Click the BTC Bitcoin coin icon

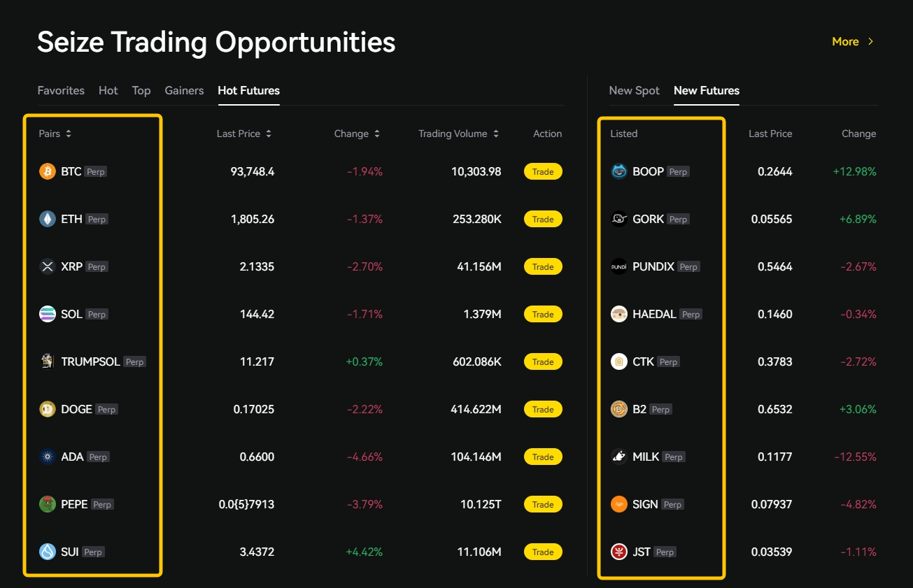48,171
